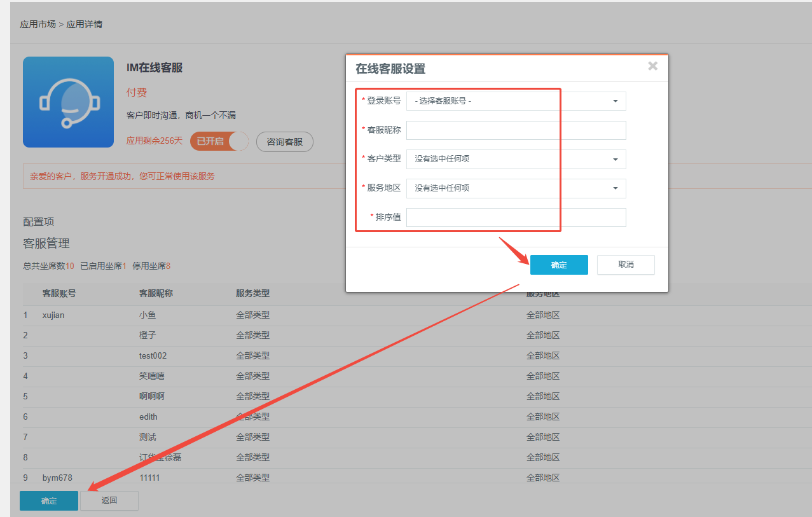Focus the 客服昵称 input field
This screenshot has width=812, height=517.
click(x=516, y=130)
